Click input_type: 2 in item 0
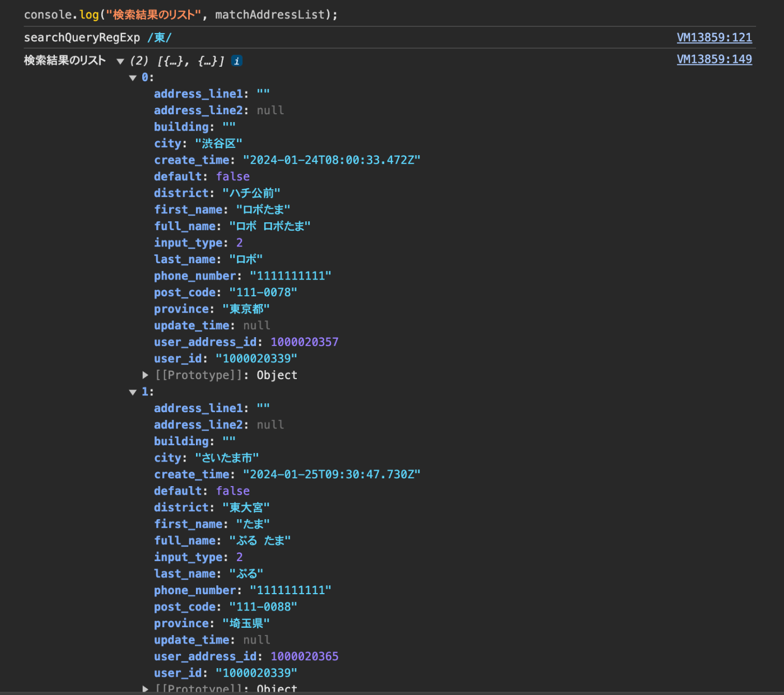 click(x=199, y=242)
